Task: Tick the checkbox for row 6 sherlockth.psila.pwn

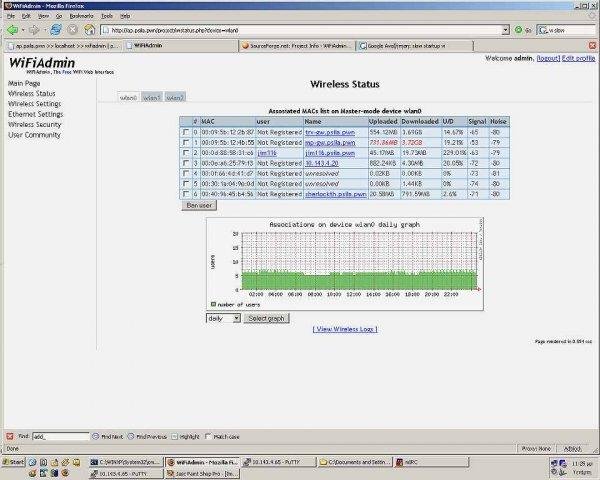Action: [186, 194]
